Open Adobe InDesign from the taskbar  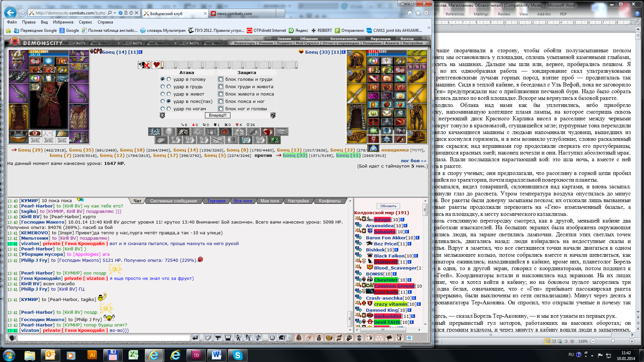[196, 355]
